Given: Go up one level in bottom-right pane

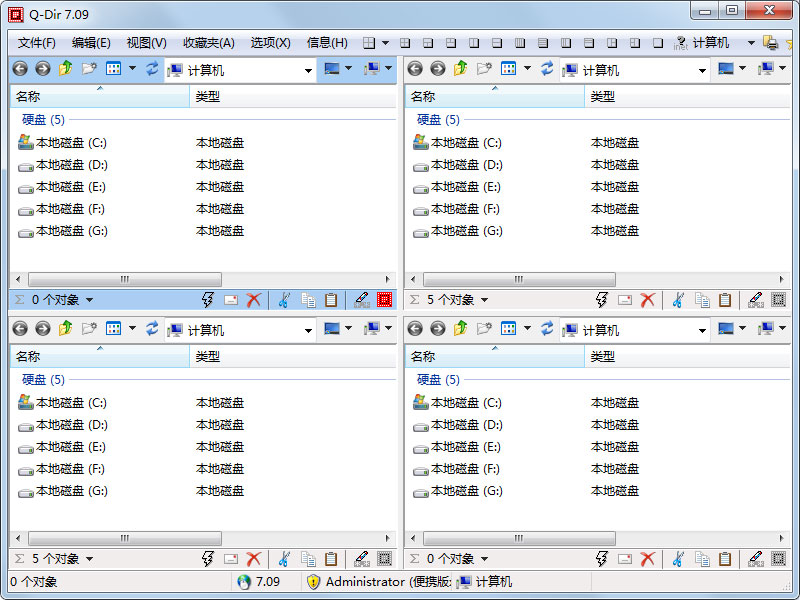Looking at the screenshot, I should [461, 329].
